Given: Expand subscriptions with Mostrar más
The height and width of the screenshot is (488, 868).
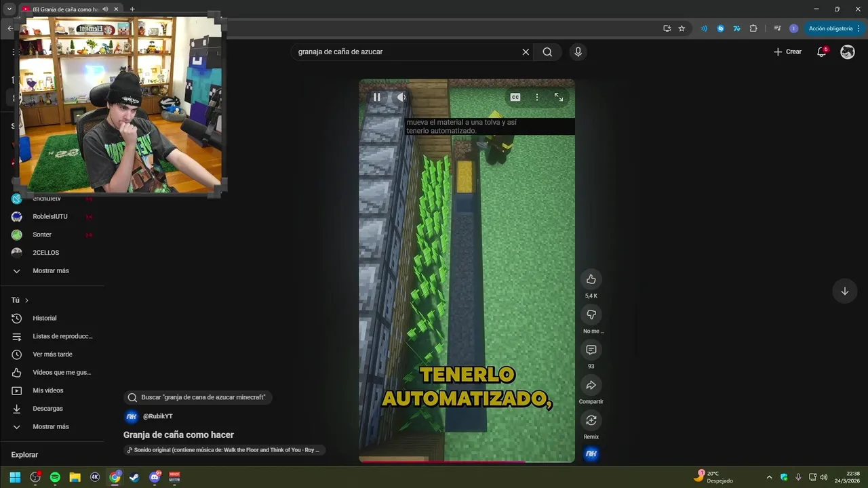Looking at the screenshot, I should (x=52, y=270).
